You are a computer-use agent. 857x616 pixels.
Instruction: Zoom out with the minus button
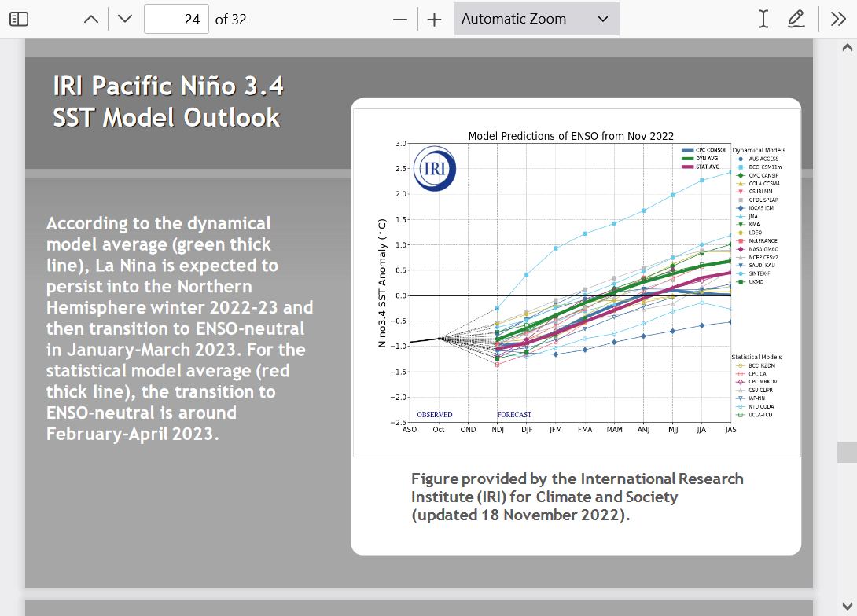point(400,19)
